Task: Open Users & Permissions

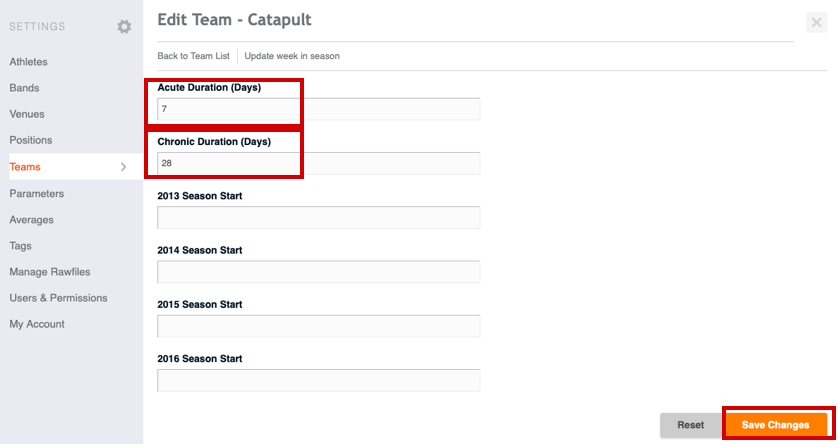Action: (x=58, y=298)
